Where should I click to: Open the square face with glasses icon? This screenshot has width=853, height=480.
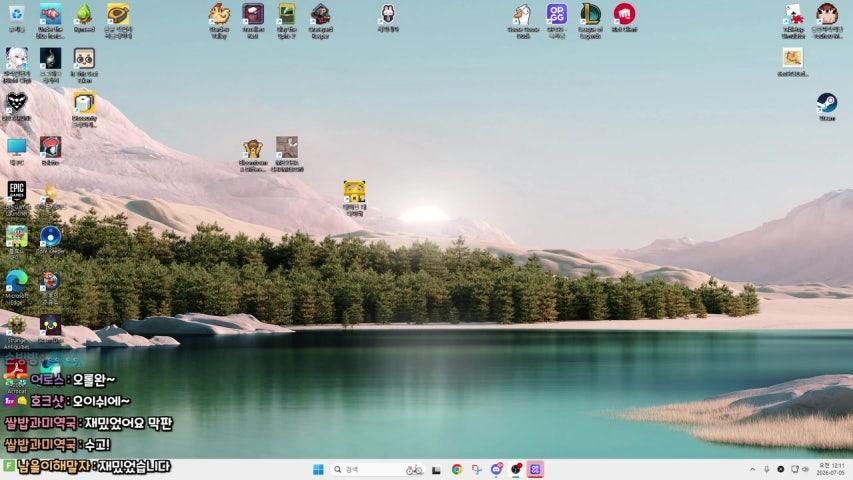point(84,59)
